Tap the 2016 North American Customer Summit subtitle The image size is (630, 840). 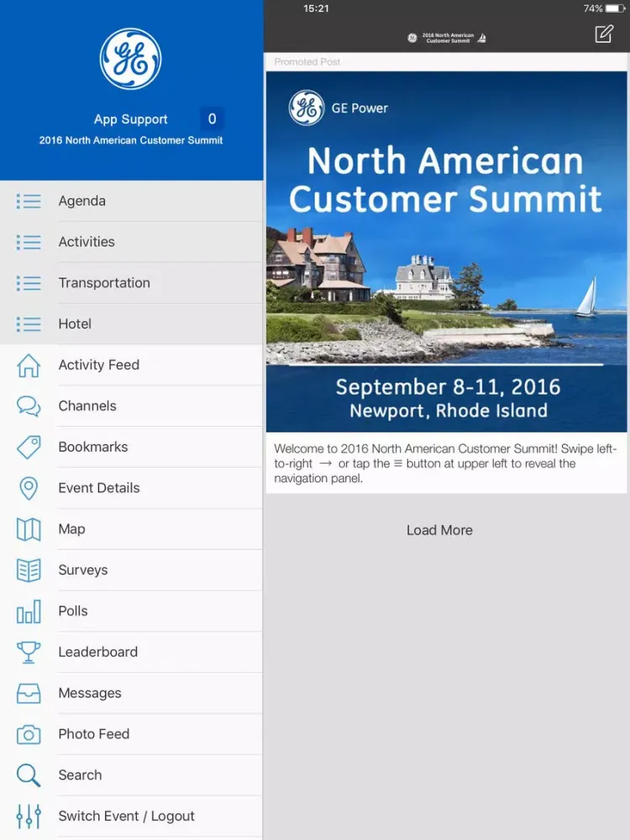tap(131, 140)
